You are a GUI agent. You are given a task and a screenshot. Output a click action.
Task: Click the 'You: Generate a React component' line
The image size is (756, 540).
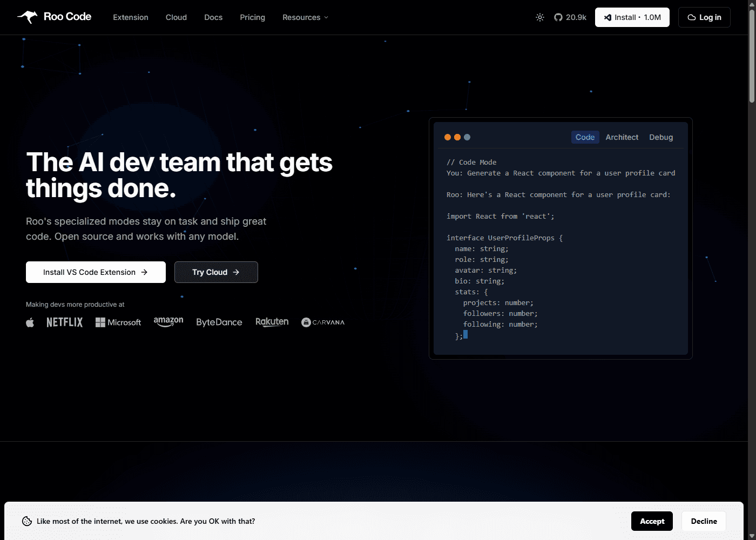tap(561, 173)
